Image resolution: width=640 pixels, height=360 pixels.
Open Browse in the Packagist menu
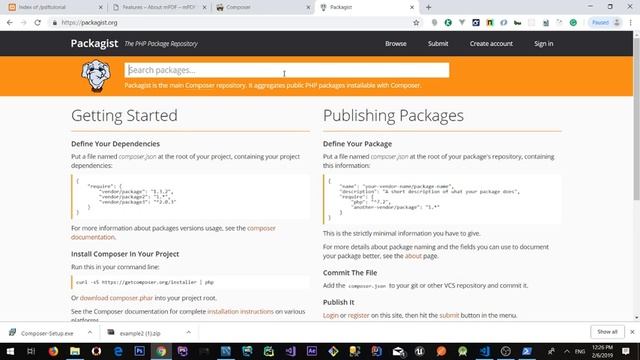point(396,44)
